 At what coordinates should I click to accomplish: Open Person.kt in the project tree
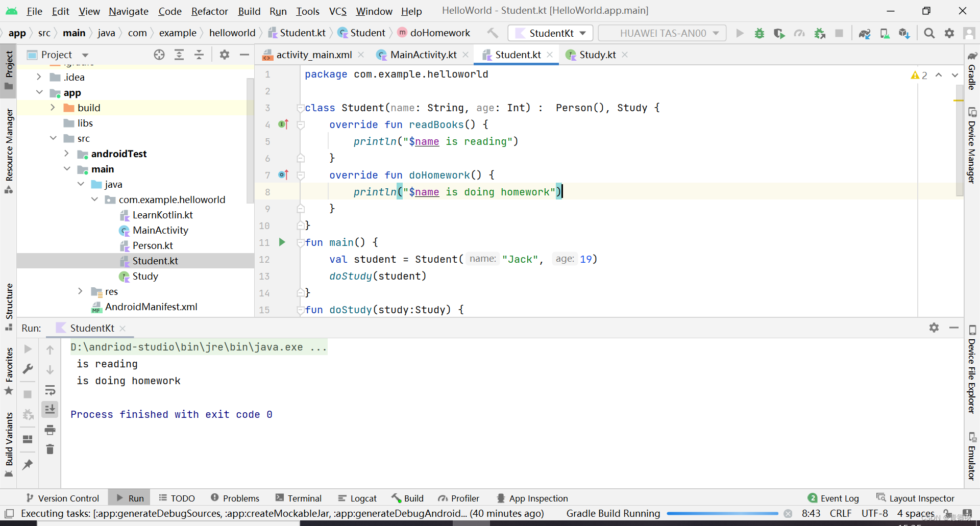[x=153, y=245]
